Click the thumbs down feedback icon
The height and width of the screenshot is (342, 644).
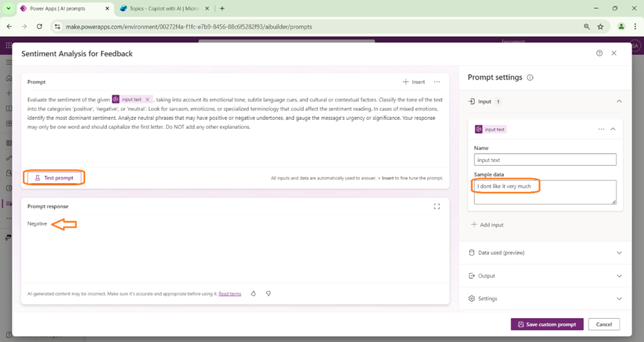click(268, 293)
